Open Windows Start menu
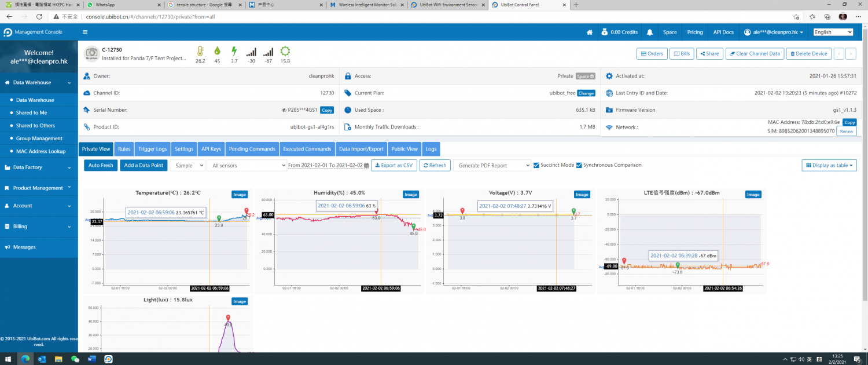Screen dimensions: 868x365 coord(9,359)
